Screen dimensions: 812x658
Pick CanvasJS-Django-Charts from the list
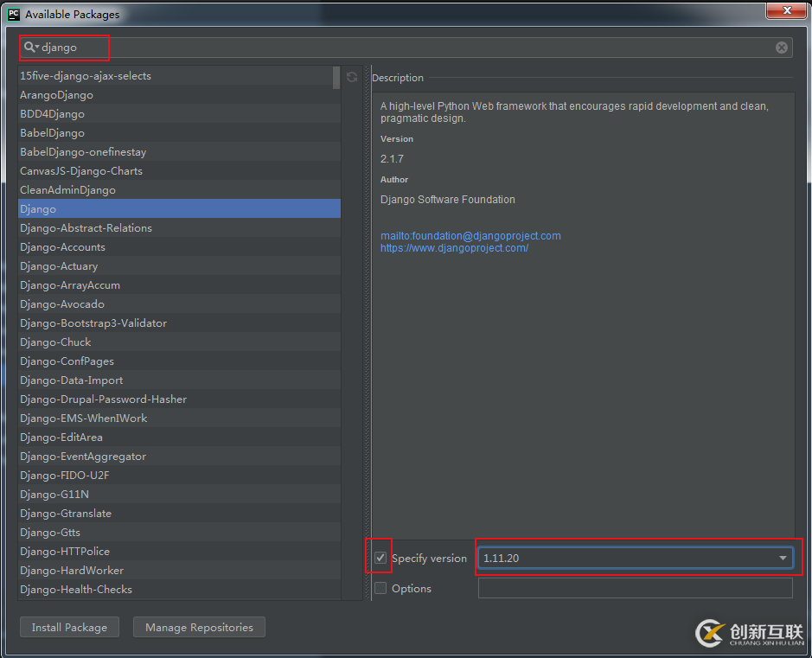pyautogui.click(x=81, y=171)
